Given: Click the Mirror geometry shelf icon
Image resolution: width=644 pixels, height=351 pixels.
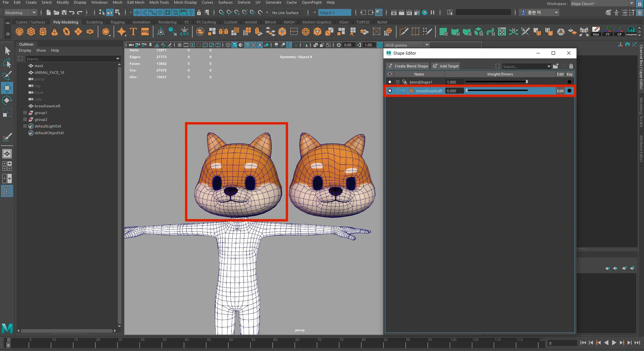Looking at the screenshot, I should (x=223, y=32).
